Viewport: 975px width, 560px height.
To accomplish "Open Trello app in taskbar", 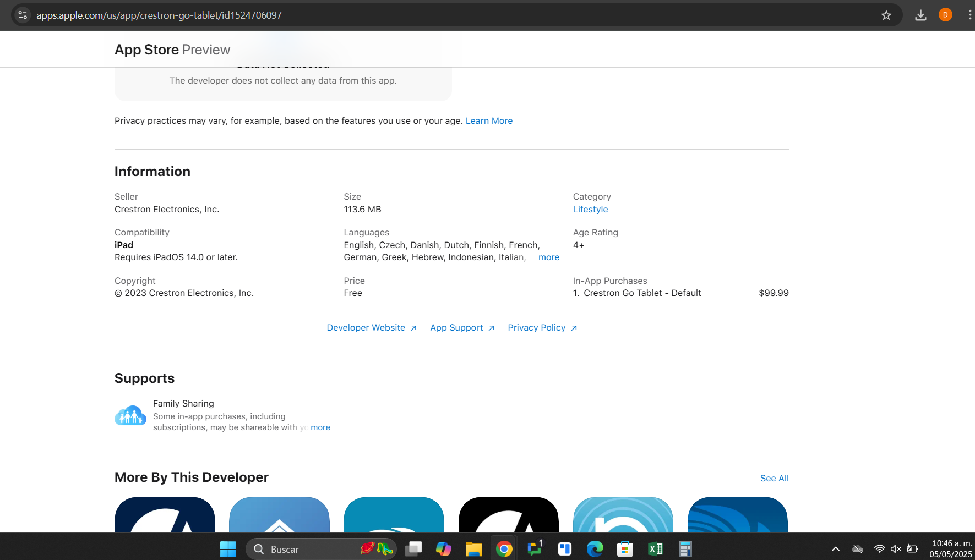I will pyautogui.click(x=564, y=549).
